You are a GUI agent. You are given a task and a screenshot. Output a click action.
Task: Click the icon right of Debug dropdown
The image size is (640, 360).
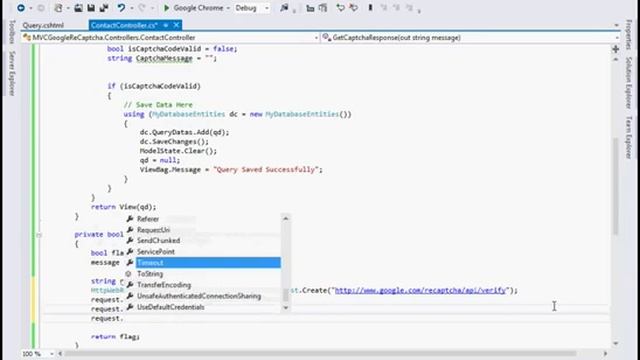[284, 8]
